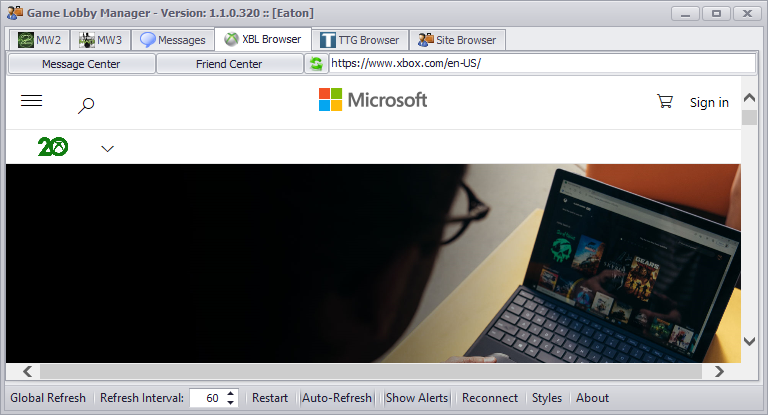The width and height of the screenshot is (768, 415).
Task: Open the About dialog
Action: (x=592, y=398)
